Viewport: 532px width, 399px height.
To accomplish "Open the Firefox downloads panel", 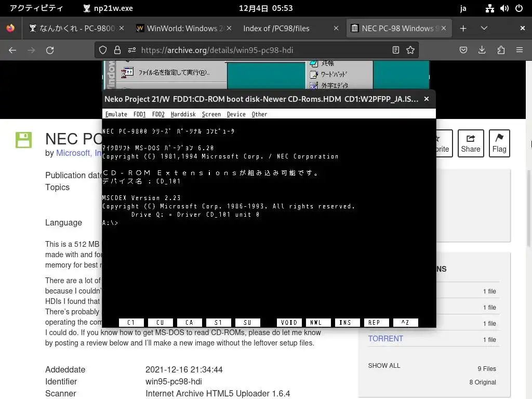I will (x=482, y=50).
